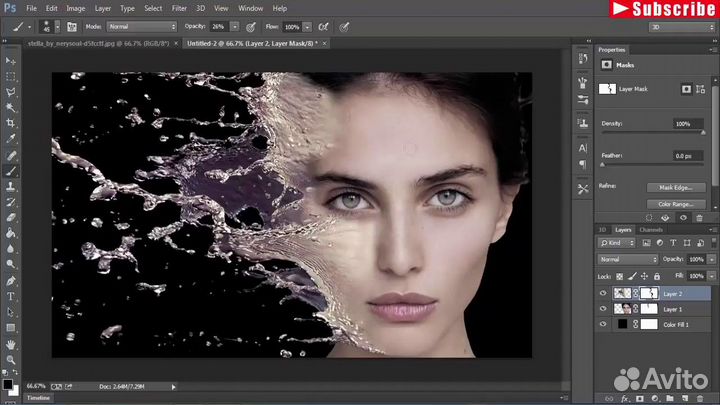Switch to the stella_by_nerysoul document tab

(85, 44)
